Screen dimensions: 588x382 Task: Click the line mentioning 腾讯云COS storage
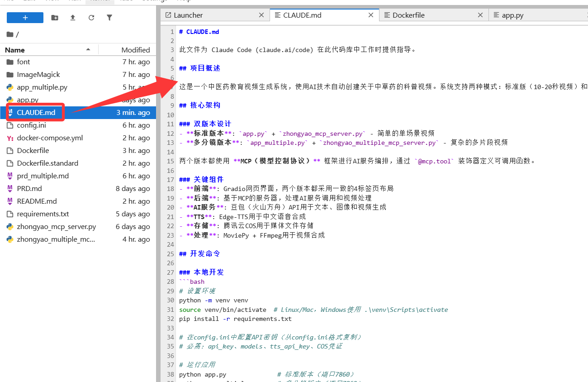click(246, 226)
